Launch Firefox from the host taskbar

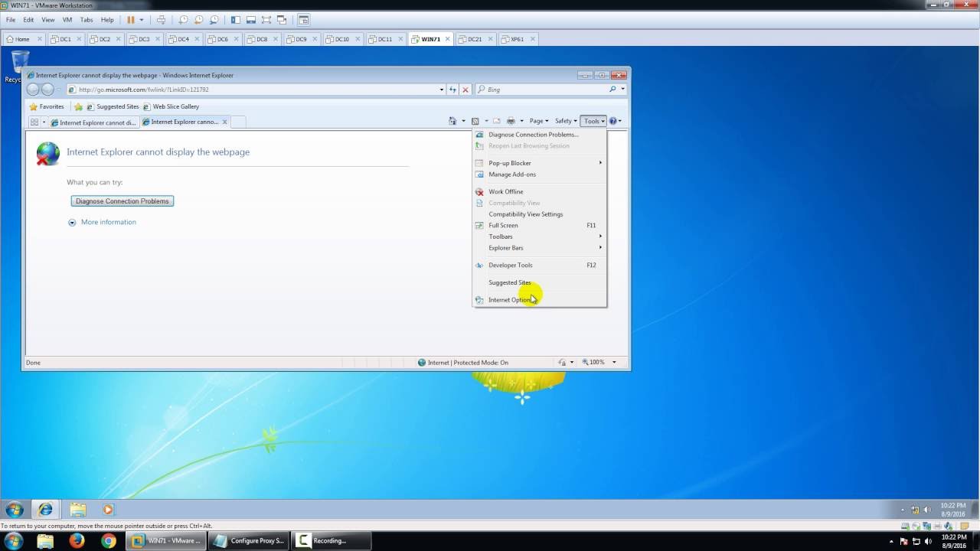point(77,541)
